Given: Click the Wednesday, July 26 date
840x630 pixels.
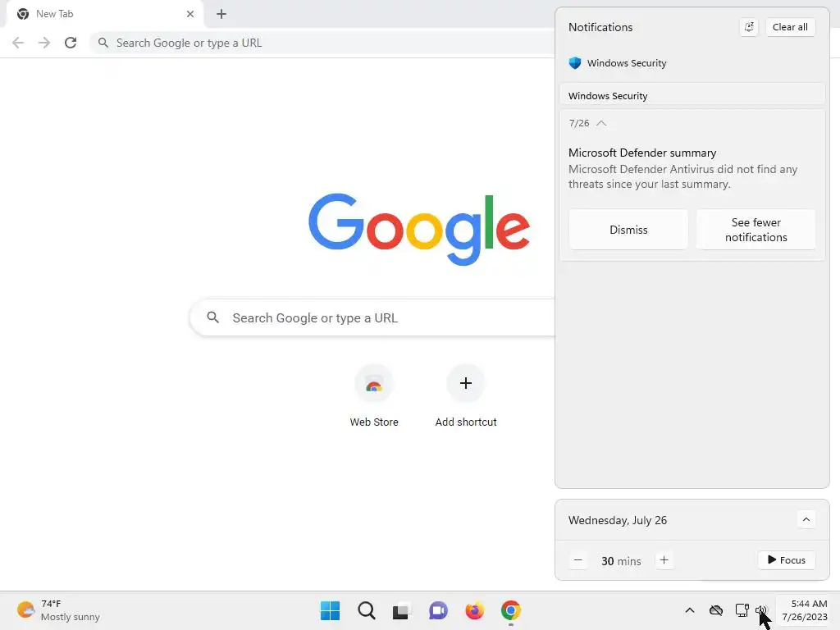Looking at the screenshot, I should 618,520.
